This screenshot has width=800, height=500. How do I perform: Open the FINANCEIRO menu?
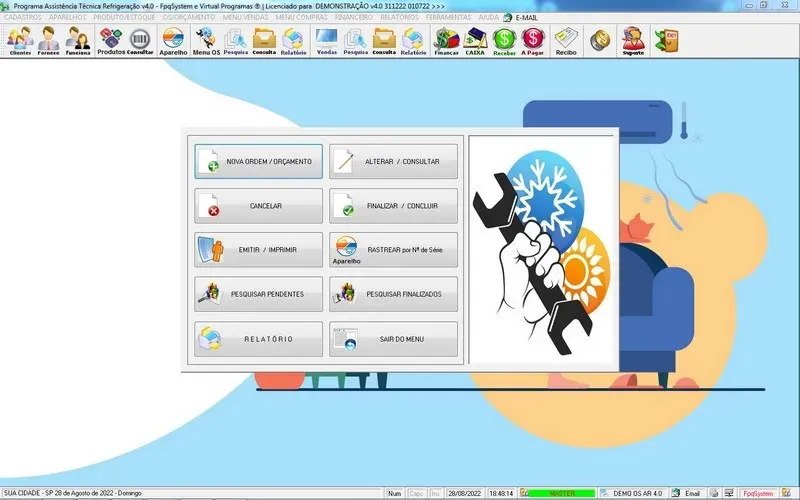pyautogui.click(x=352, y=18)
